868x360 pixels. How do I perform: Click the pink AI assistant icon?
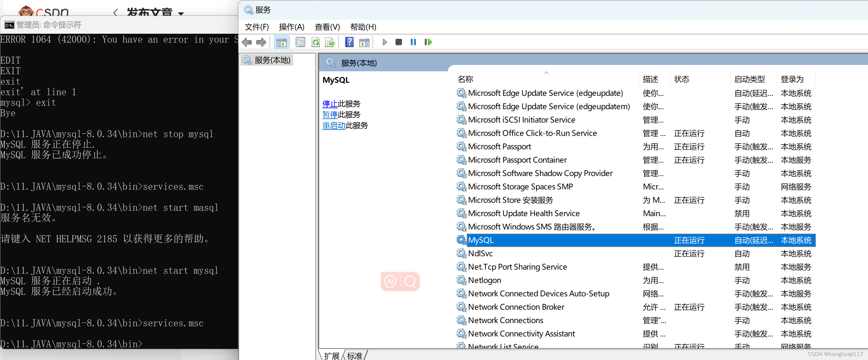(x=390, y=281)
